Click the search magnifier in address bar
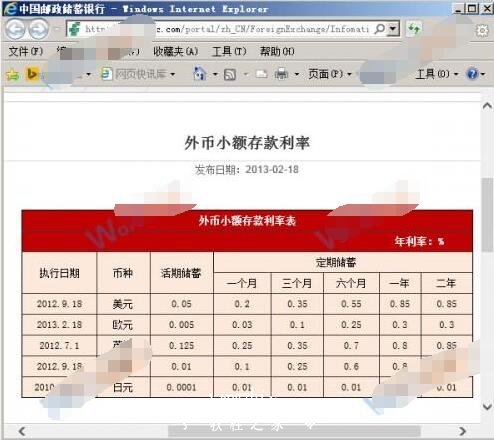Image resolution: width=494 pixels, height=440 pixels. (380, 29)
